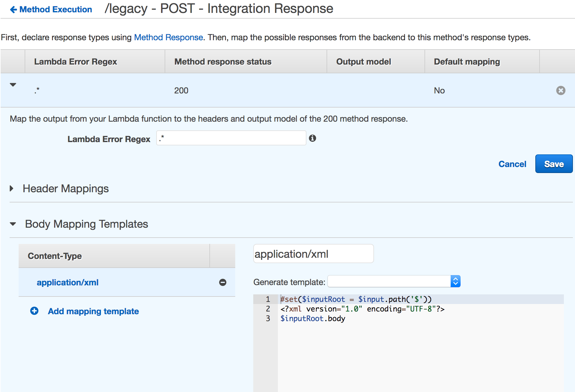Screen dimensions: 575x392
Task: Click the Lambda Error Regex column header
Action: (75, 62)
